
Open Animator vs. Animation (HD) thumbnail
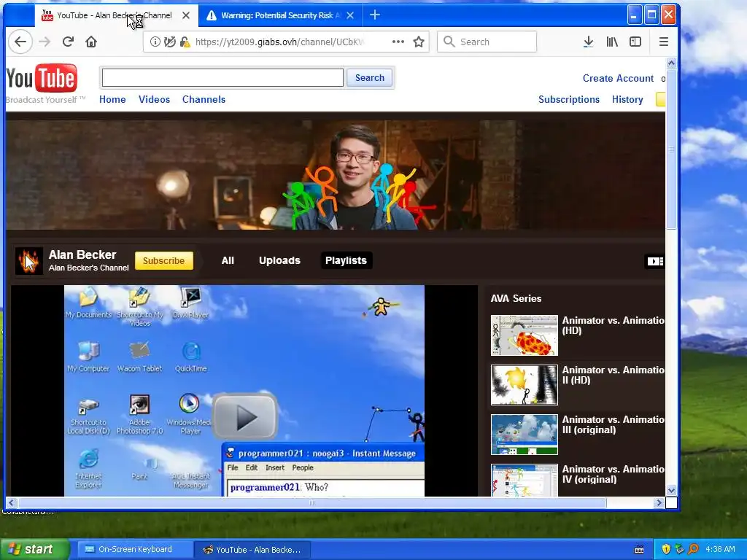coord(524,335)
